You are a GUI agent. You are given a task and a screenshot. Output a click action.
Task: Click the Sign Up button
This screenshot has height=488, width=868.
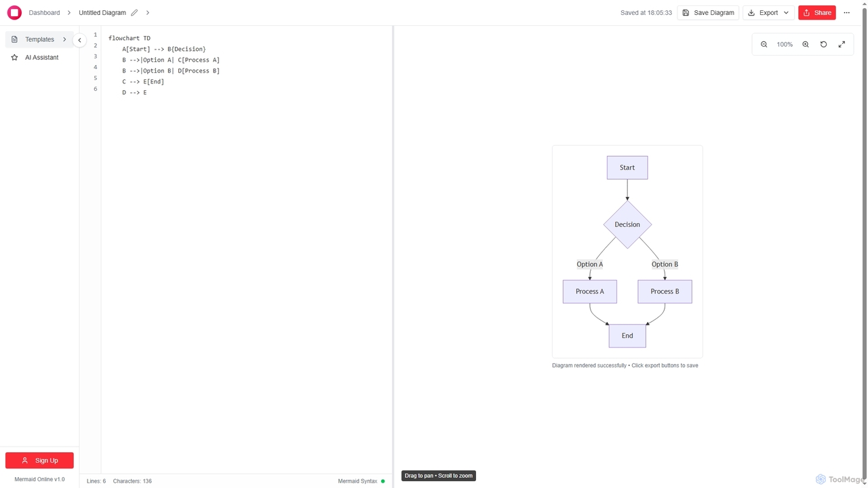pos(39,460)
